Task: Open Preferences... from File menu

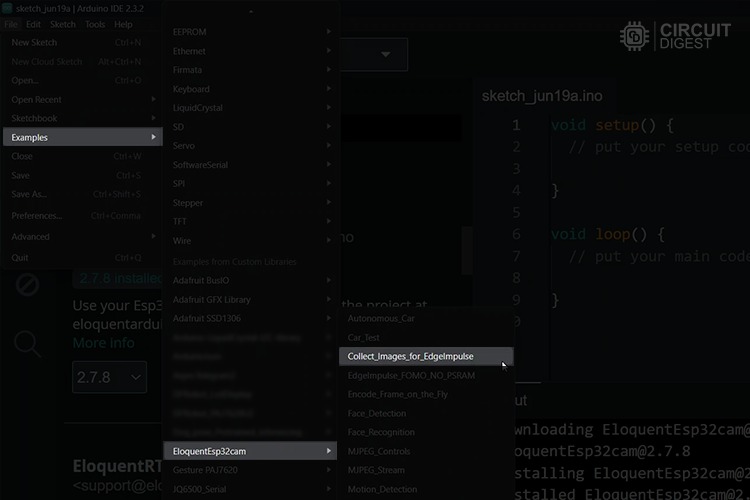Action: (82, 216)
